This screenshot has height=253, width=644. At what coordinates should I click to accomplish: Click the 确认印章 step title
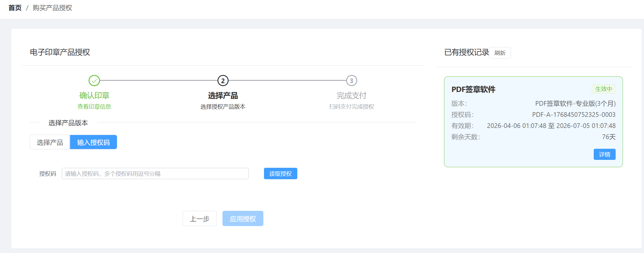[94, 95]
